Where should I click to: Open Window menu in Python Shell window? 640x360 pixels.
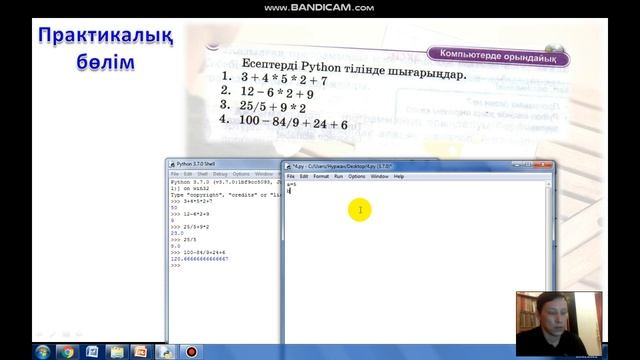click(264, 174)
